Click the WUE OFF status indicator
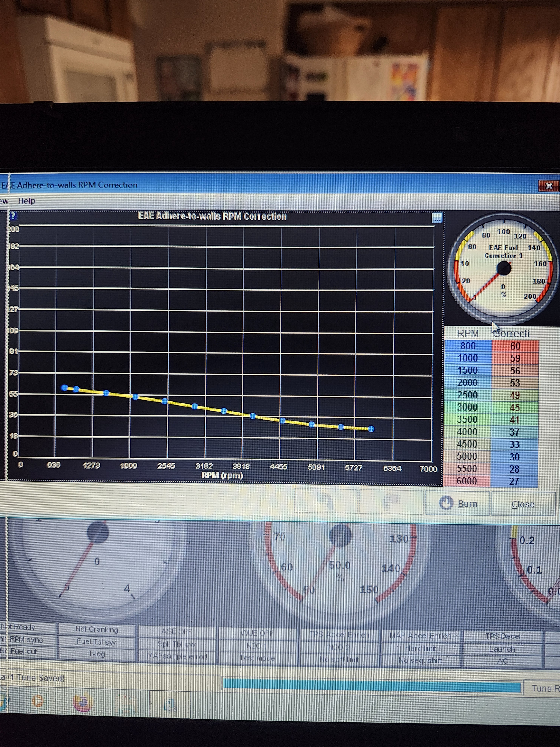Image resolution: width=560 pixels, height=747 pixels. (257, 633)
